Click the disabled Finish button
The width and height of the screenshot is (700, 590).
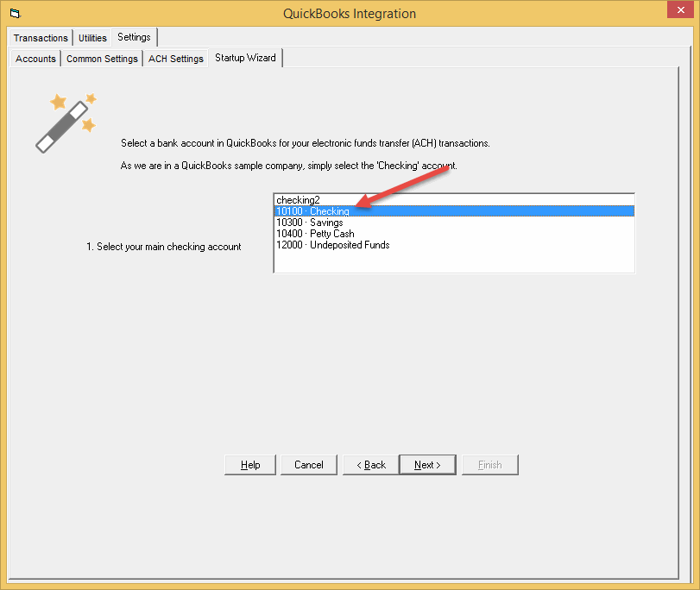tap(489, 464)
